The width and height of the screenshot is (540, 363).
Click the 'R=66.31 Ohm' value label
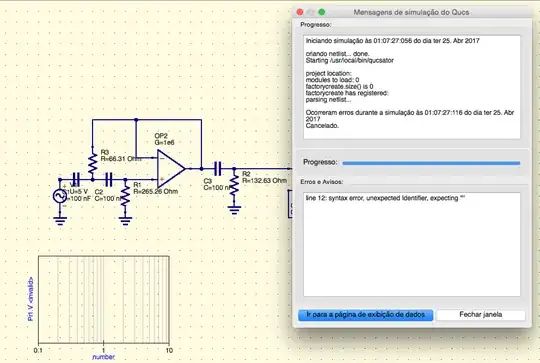pyautogui.click(x=121, y=159)
